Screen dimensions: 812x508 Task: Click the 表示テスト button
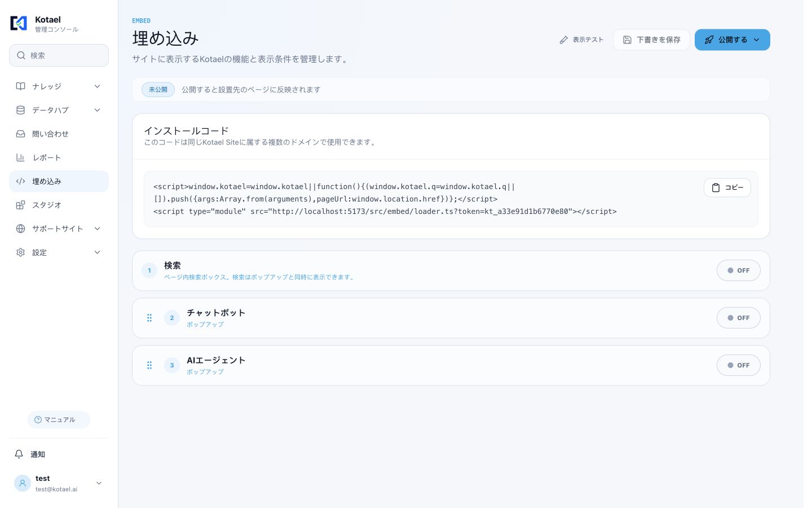coord(581,40)
